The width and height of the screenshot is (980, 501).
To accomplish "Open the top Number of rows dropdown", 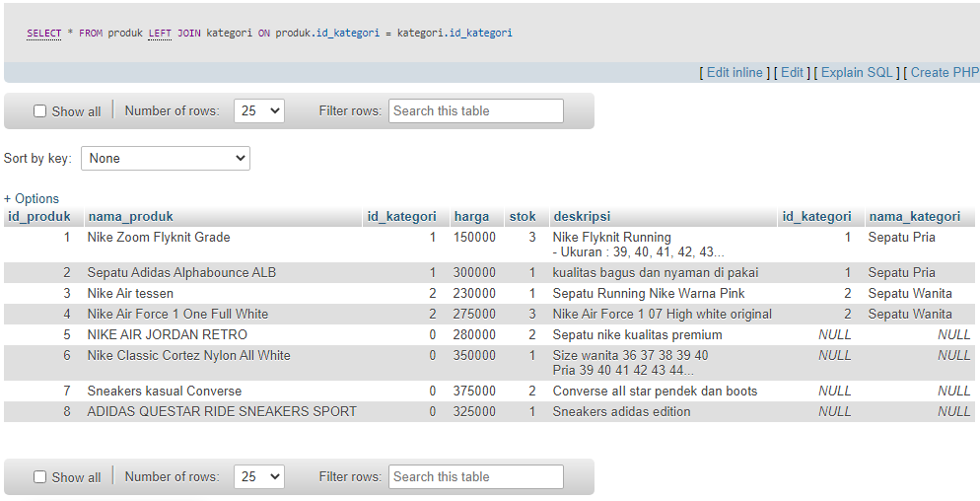I will point(259,111).
